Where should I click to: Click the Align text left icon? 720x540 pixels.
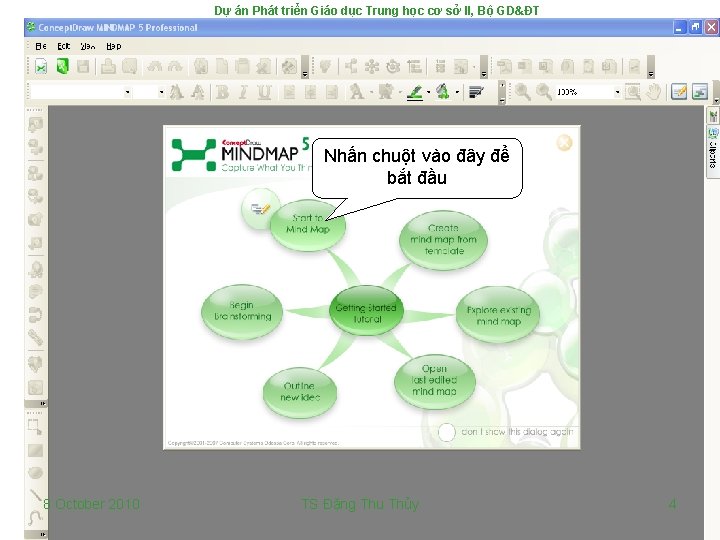289,92
